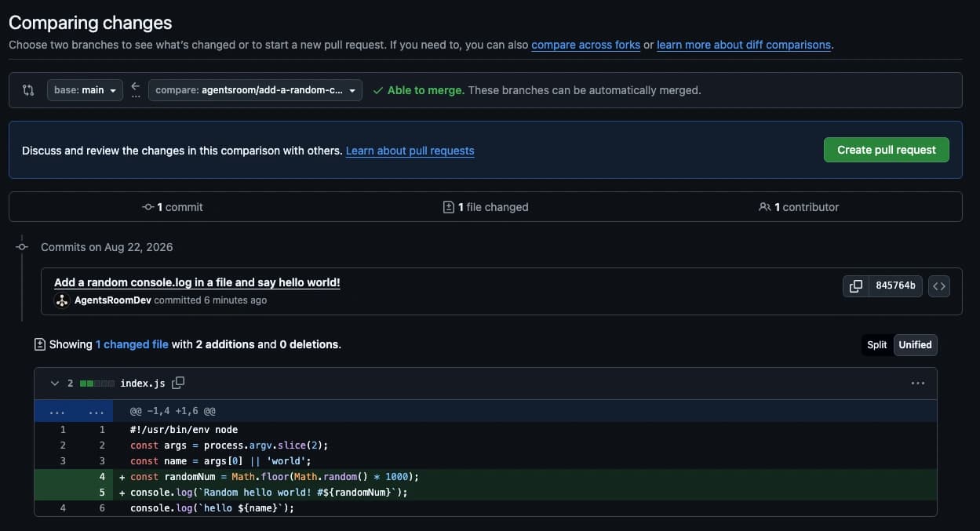Click the swap branches compare icon

tap(28, 90)
